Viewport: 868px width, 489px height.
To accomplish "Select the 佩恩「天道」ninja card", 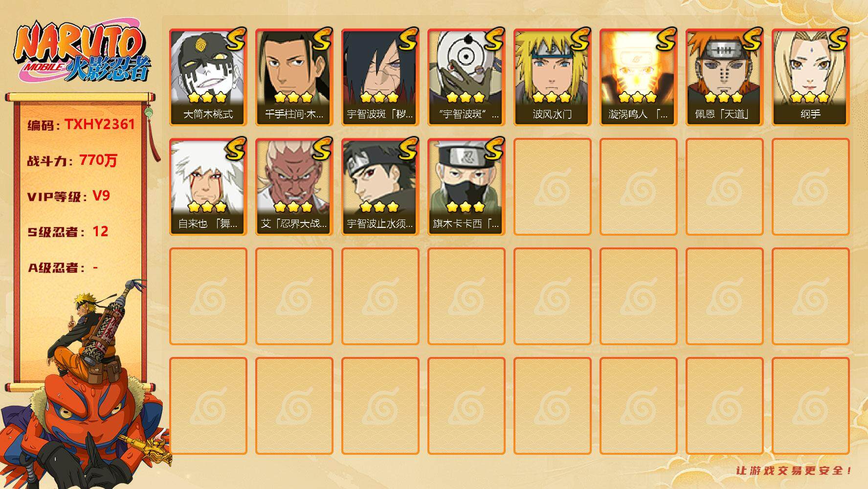I will click(724, 77).
